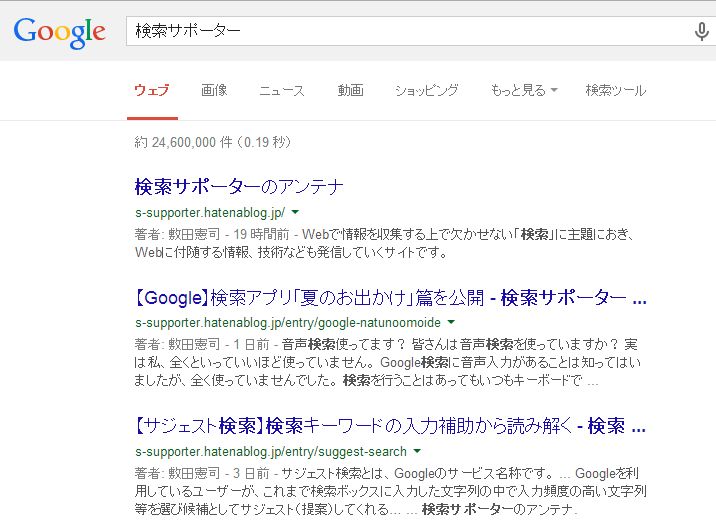The height and width of the screenshot is (532, 716).
Task: Click the snippet starting 著者: 敷田憲司 - 1 日前
Action: point(388,362)
